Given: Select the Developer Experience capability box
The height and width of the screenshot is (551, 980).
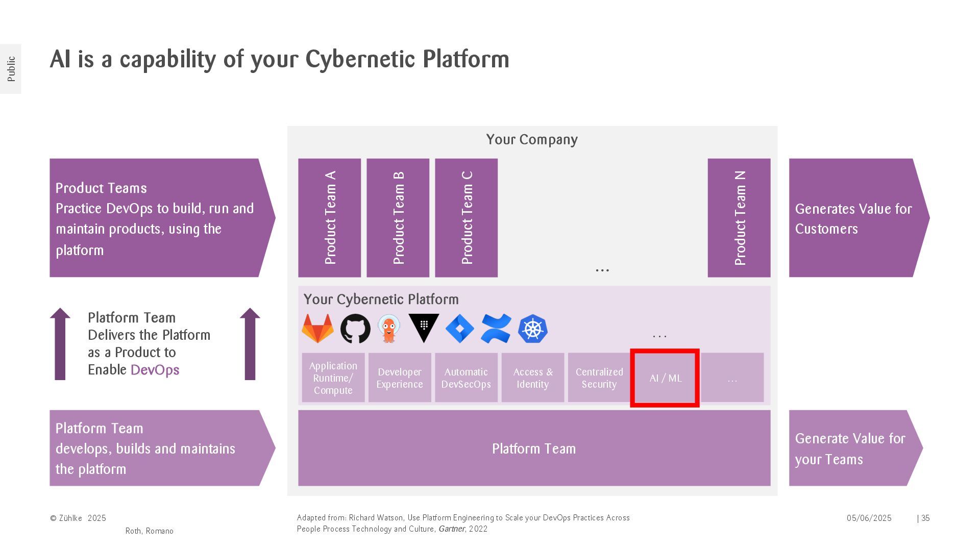Looking at the screenshot, I should click(x=400, y=378).
